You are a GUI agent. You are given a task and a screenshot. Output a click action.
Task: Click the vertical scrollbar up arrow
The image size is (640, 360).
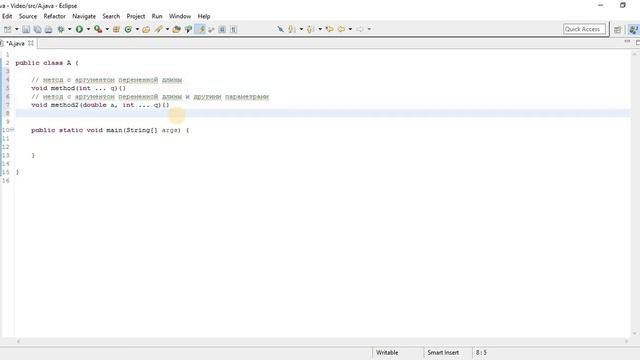(635, 54)
